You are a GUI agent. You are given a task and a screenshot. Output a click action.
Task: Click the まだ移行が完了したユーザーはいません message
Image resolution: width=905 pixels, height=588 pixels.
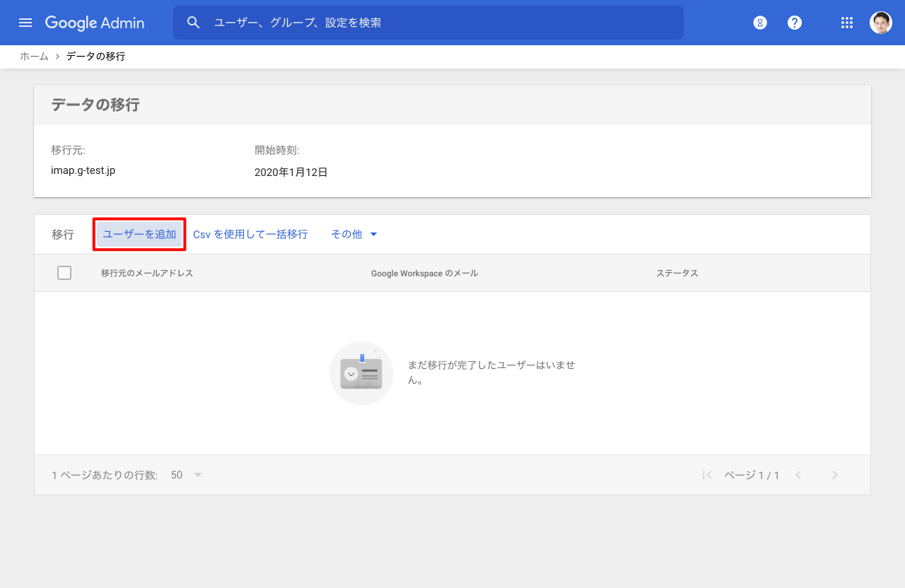tap(491, 372)
